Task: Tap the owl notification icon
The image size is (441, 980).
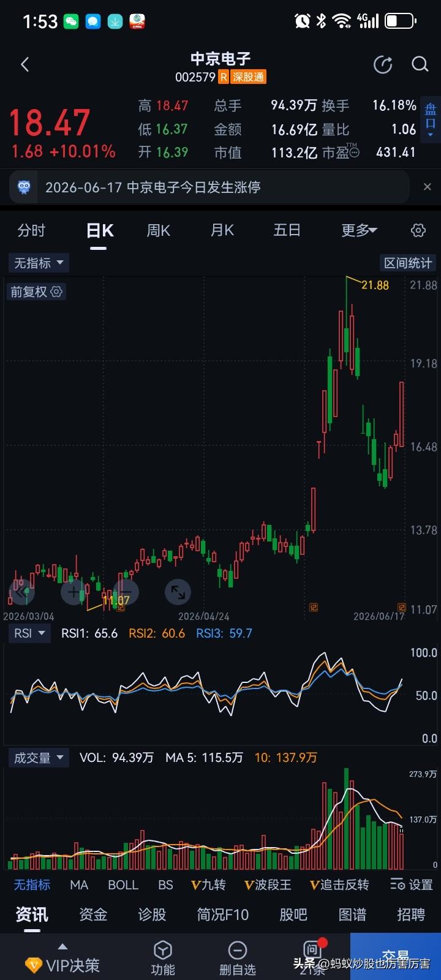Action: pos(24,187)
